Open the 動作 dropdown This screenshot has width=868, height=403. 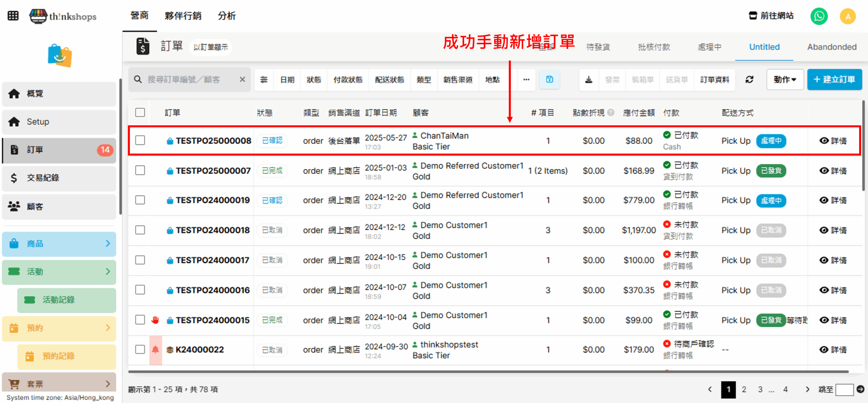point(785,80)
